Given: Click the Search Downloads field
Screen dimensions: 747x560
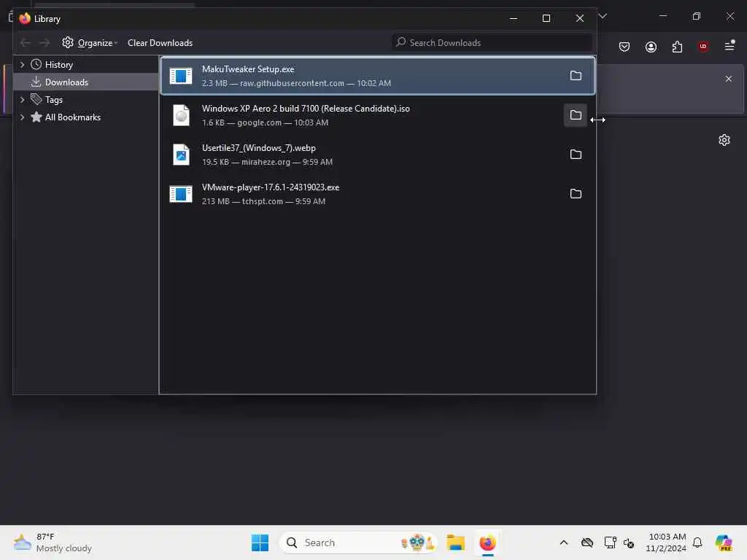Looking at the screenshot, I should pos(492,43).
